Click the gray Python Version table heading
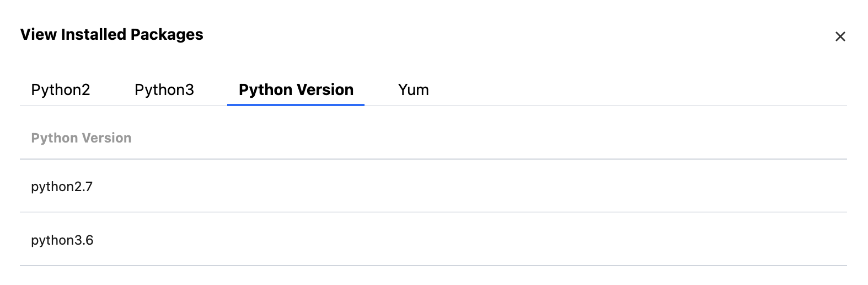This screenshot has height=285, width=868. click(81, 138)
